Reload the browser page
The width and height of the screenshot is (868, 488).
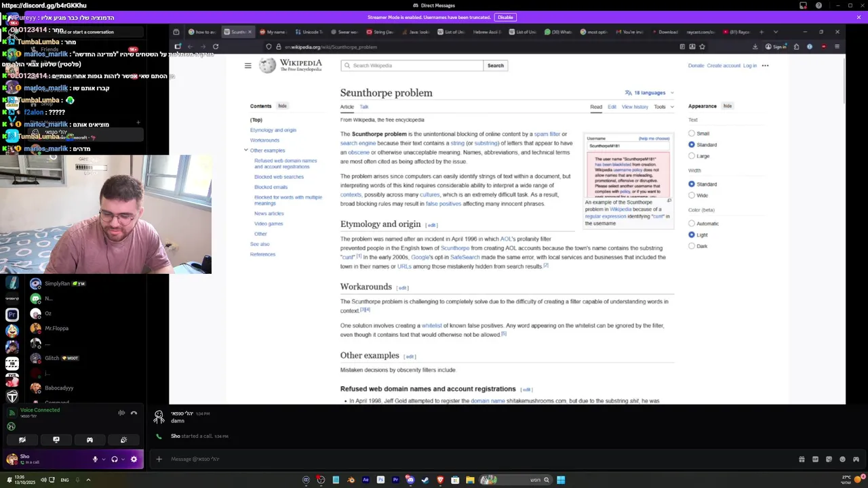[216, 47]
